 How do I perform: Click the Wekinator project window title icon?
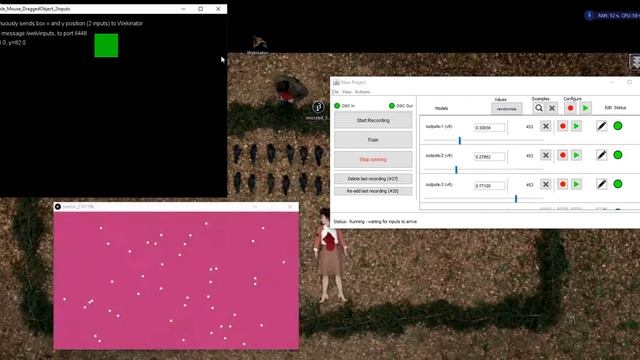point(336,82)
